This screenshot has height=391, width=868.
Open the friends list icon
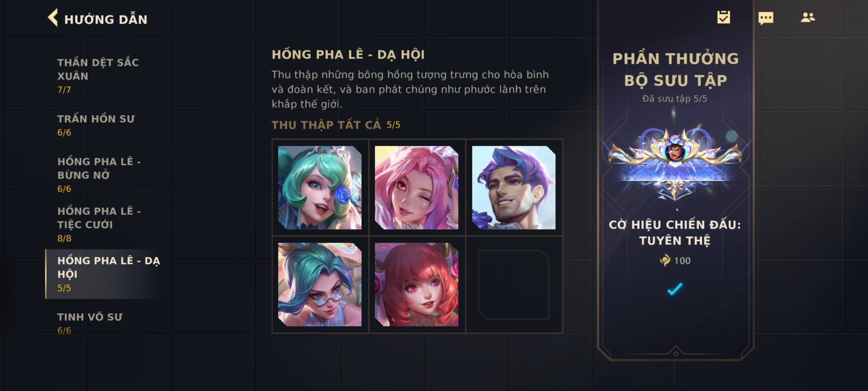tap(808, 17)
